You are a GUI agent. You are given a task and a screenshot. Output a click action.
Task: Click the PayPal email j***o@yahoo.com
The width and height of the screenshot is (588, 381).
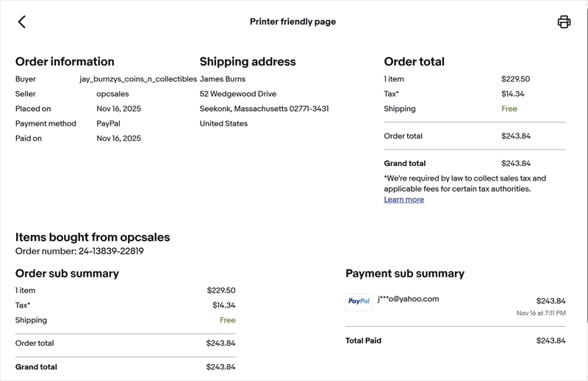(x=408, y=299)
